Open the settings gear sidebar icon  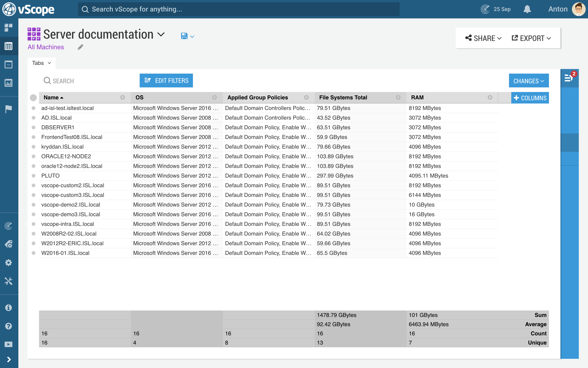pyautogui.click(x=8, y=263)
